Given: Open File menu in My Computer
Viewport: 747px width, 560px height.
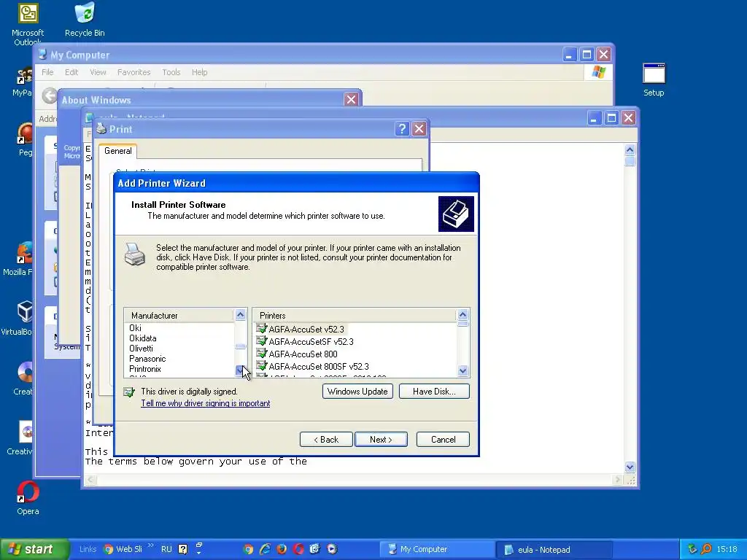Looking at the screenshot, I should pyautogui.click(x=47, y=72).
